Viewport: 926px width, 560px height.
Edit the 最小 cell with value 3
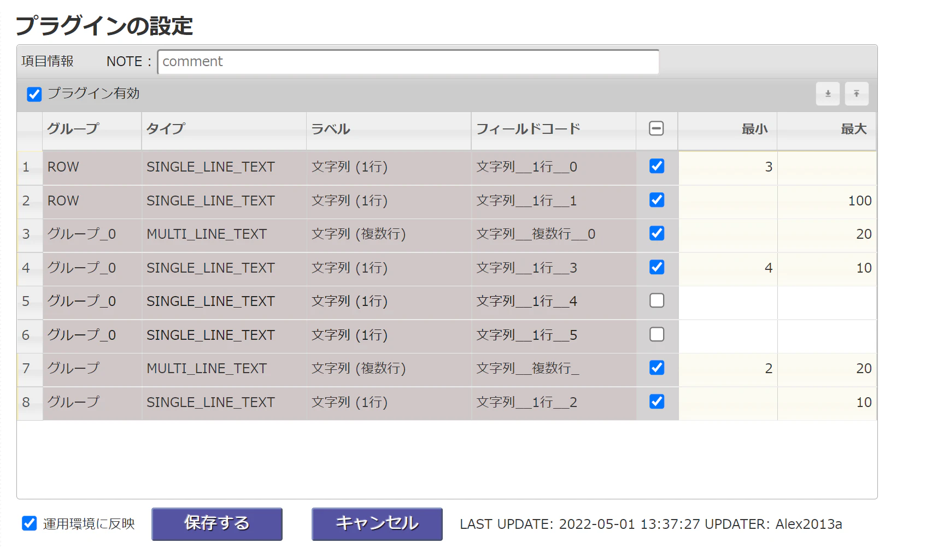[x=728, y=167]
